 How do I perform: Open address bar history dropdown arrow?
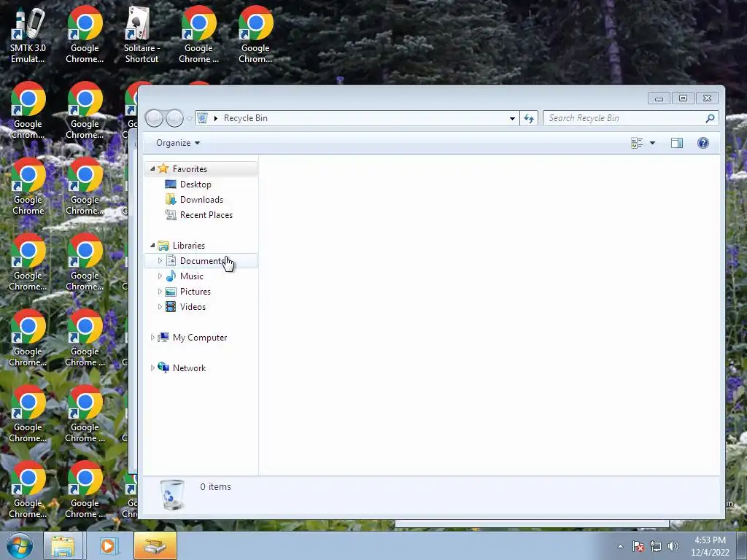tap(512, 119)
